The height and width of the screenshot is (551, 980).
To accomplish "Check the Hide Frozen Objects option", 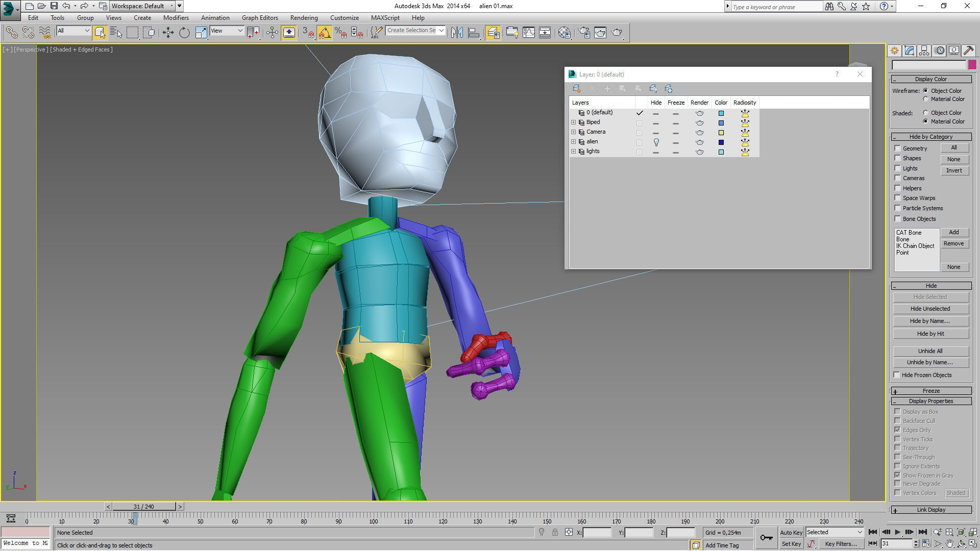I will click(x=897, y=375).
